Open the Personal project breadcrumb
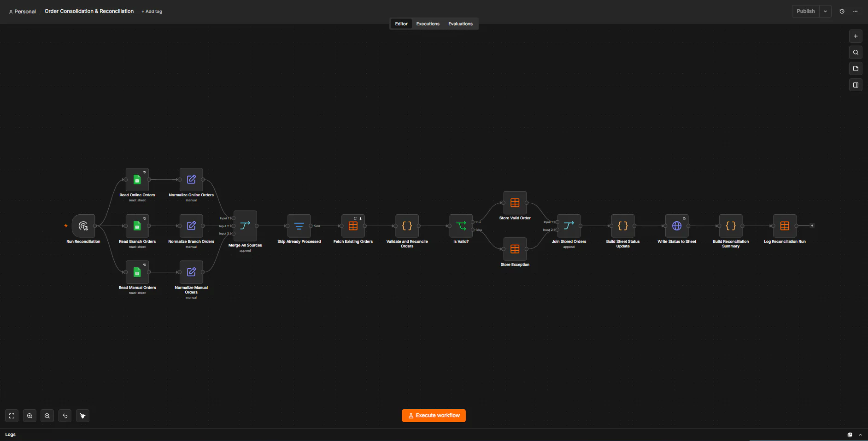 click(x=22, y=12)
